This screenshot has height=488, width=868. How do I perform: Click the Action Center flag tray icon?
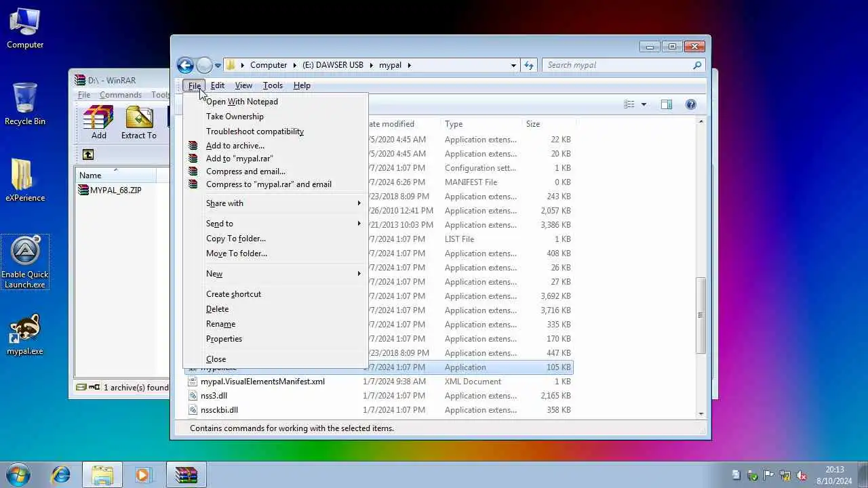[768, 475]
